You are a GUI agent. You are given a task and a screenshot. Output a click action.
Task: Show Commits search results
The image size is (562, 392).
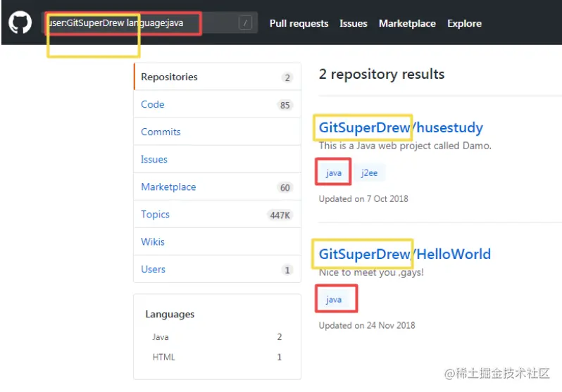coord(217,132)
